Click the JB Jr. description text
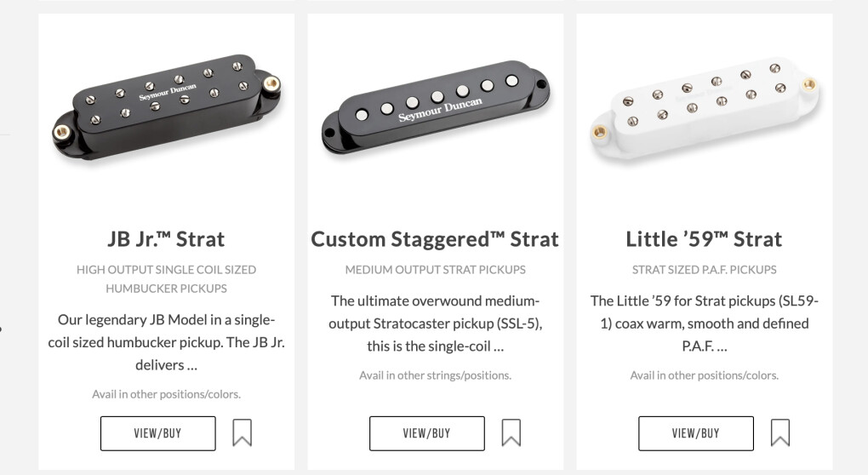The height and width of the screenshot is (475, 868). pos(166,342)
